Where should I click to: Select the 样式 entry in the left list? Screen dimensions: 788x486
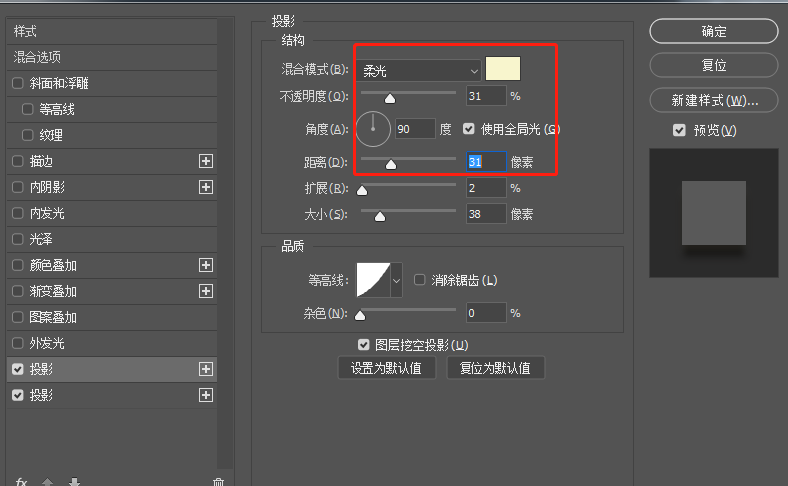(112, 31)
